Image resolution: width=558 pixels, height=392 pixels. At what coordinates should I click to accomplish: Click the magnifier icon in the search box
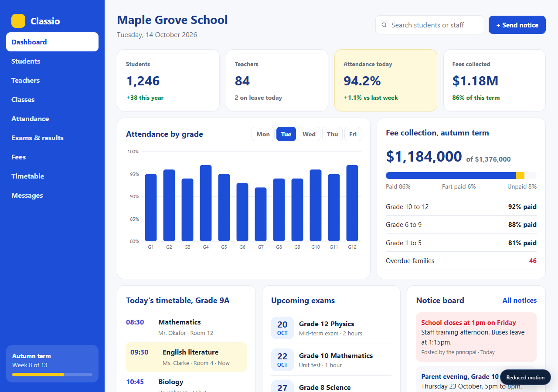tap(384, 25)
